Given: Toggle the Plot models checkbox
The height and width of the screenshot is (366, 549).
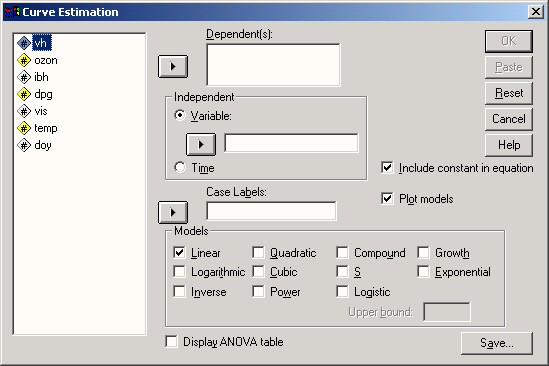Looking at the screenshot, I should [387, 199].
